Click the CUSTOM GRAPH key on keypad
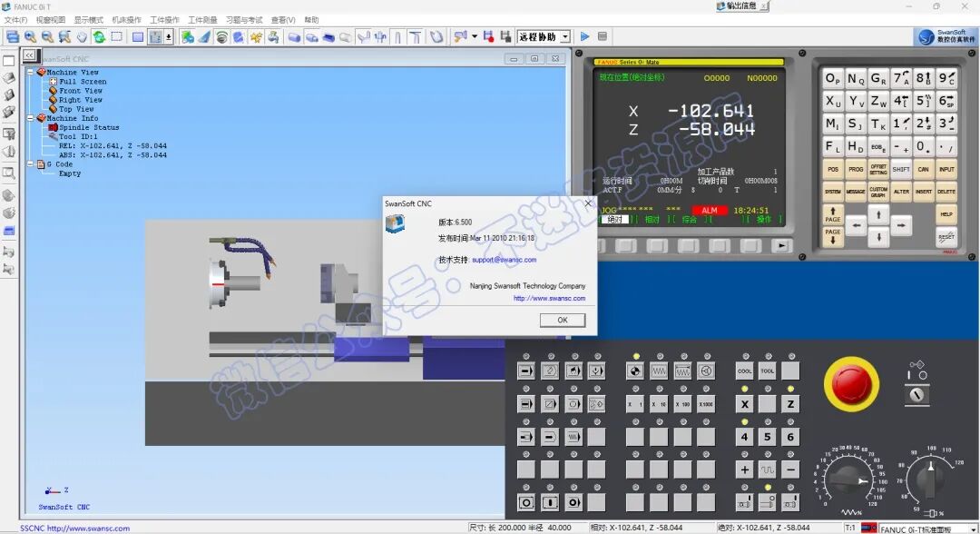Screen dimensions: 980x534 pos(878,192)
